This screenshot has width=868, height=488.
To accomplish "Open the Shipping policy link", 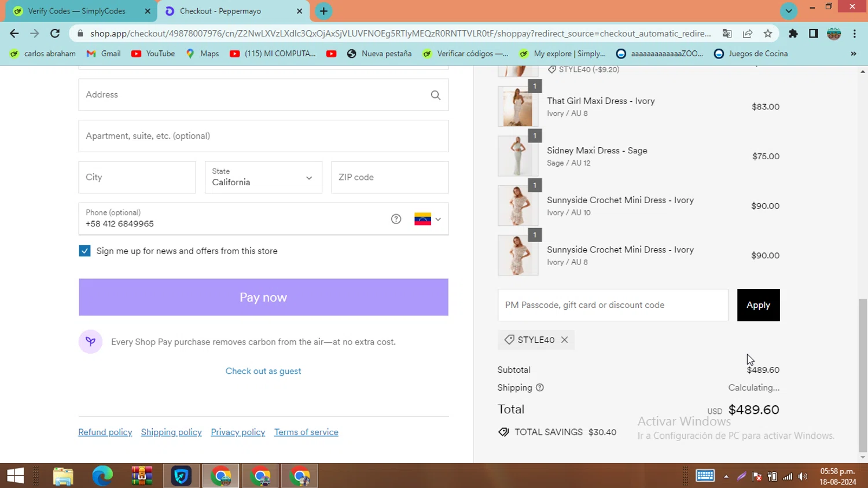I will tap(171, 432).
